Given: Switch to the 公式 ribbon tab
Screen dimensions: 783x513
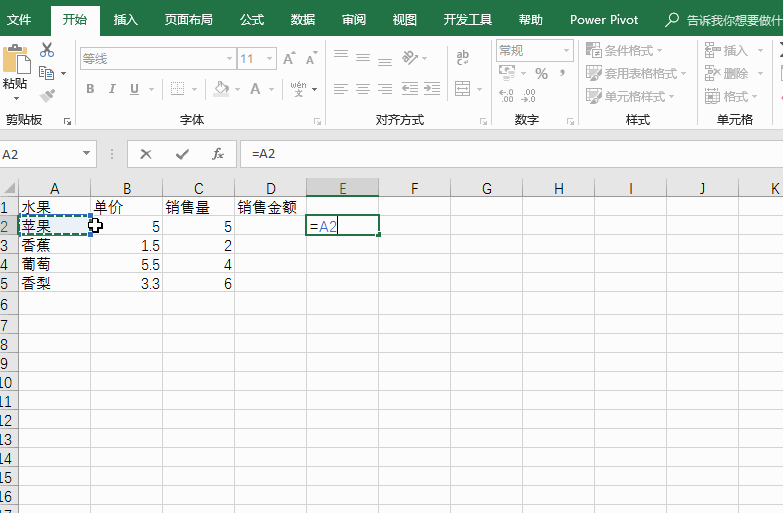Looking at the screenshot, I should (x=252, y=19).
